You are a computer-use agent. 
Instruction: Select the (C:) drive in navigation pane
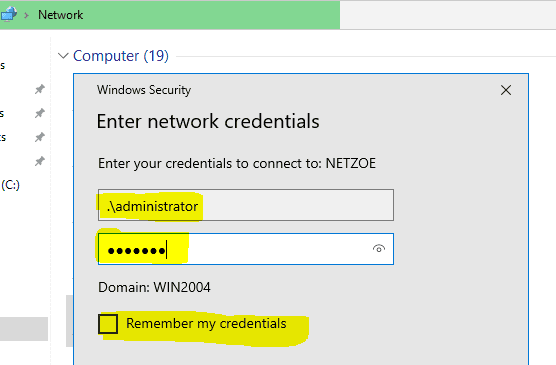[10, 185]
